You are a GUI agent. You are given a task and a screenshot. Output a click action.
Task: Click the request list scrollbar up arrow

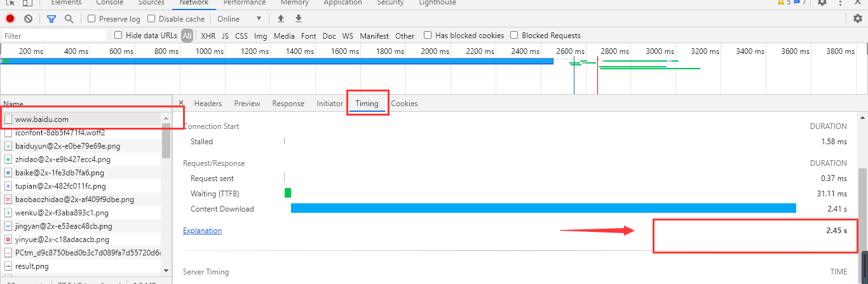[x=166, y=118]
